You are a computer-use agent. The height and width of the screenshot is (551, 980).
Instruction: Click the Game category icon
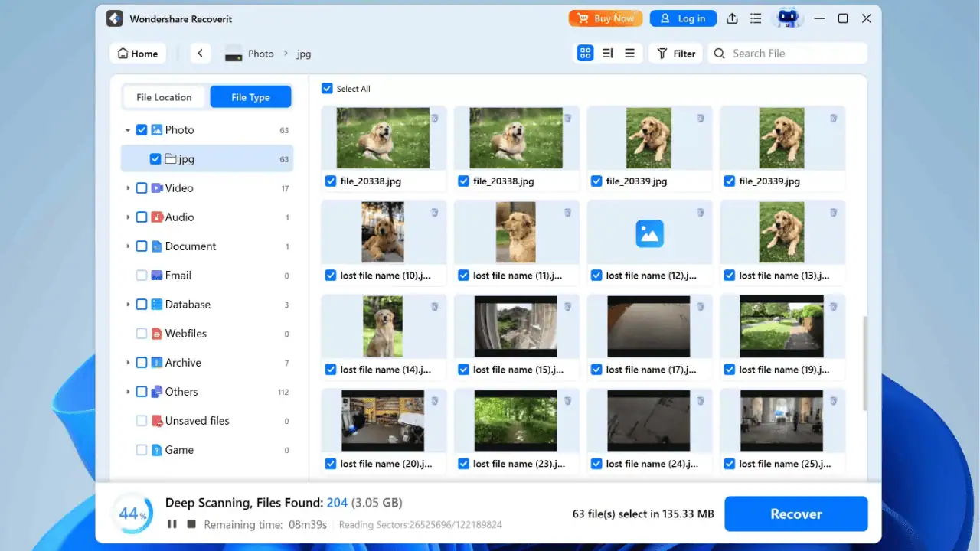[x=156, y=450]
